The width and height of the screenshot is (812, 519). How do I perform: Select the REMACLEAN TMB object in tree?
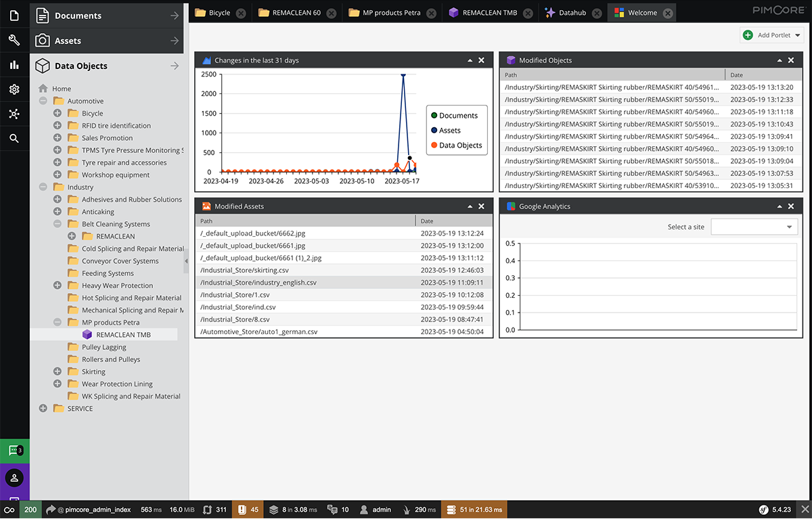point(122,335)
